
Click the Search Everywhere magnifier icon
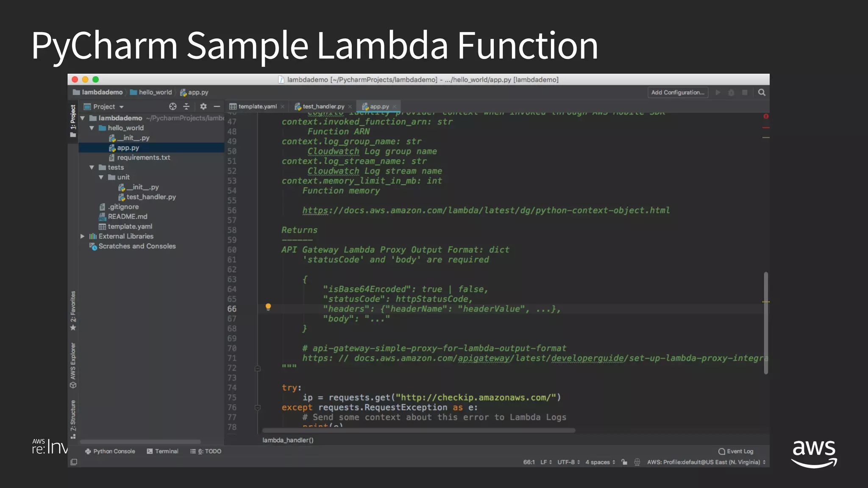762,92
